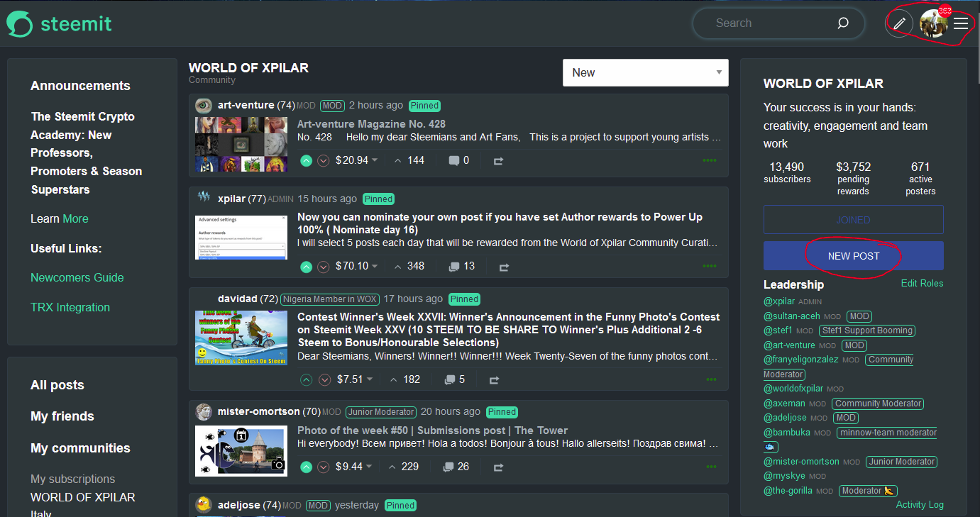
Task: Open WORLD OF XPILAR under My subscriptions
Action: (83, 497)
